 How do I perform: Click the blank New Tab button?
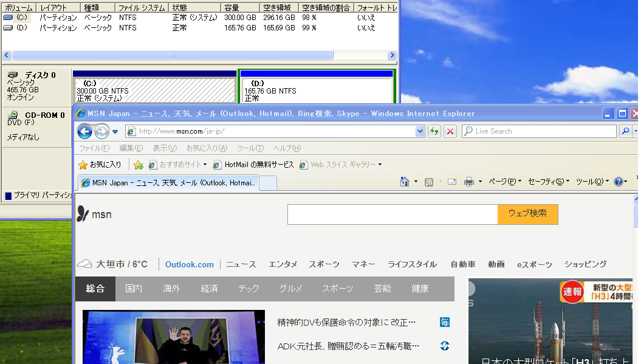(268, 183)
